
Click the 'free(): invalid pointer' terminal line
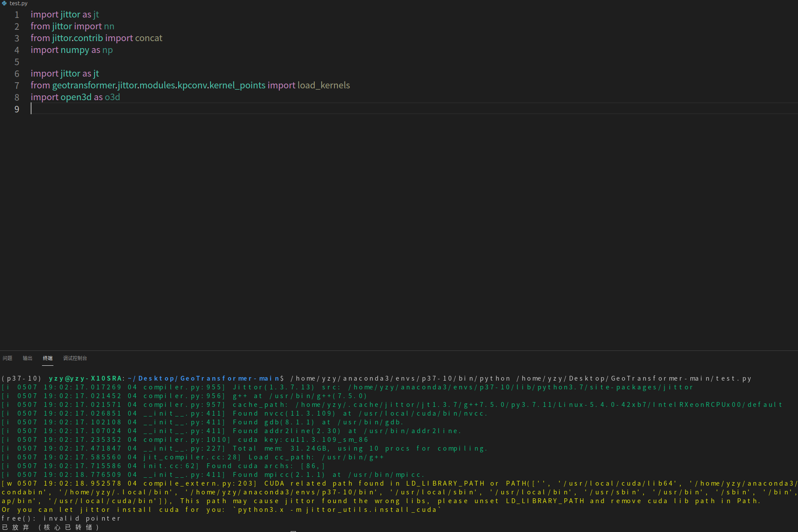(61, 518)
